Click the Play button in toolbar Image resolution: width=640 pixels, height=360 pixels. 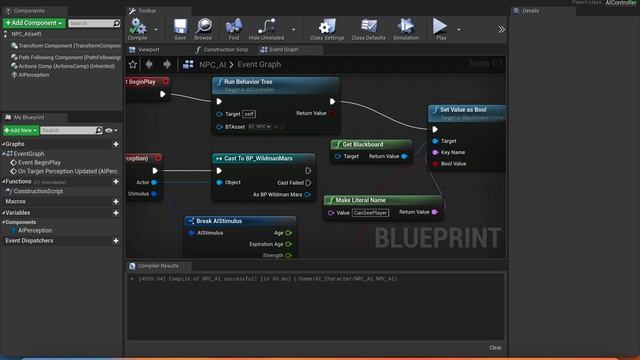pos(440,29)
